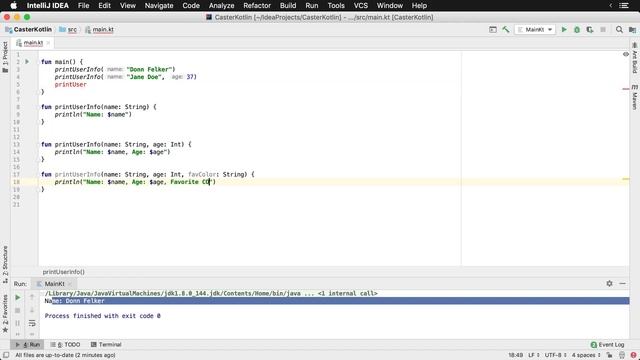Open the Edit menu

coord(104,6)
